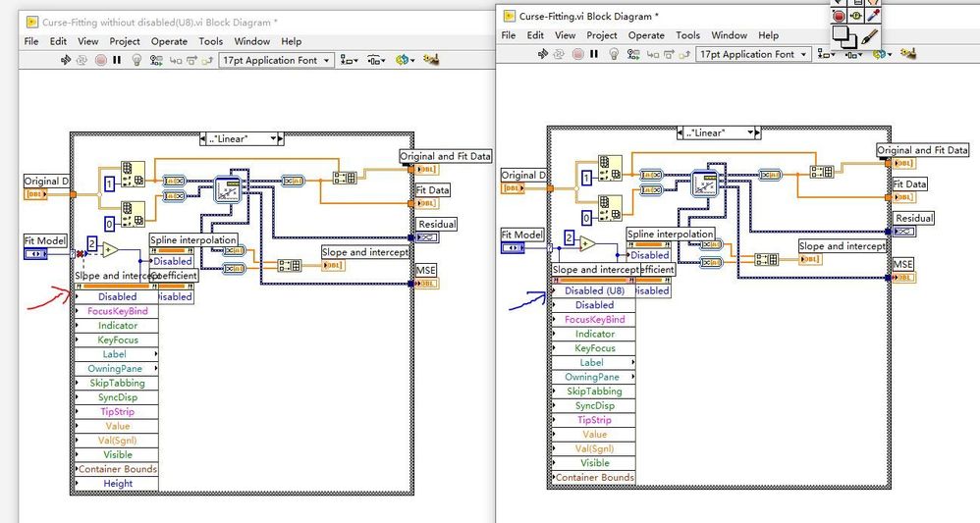
Task: Open Tools menu in left window
Action: [210, 41]
